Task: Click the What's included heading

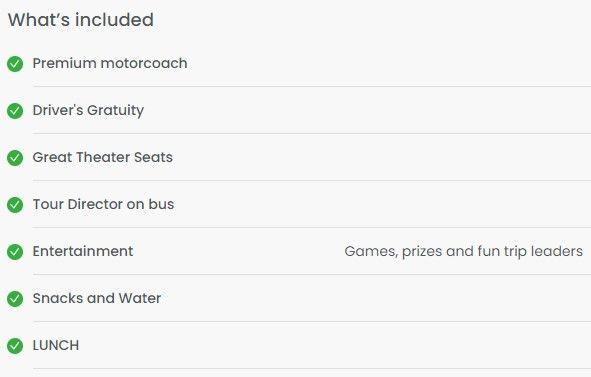Action: pos(81,20)
